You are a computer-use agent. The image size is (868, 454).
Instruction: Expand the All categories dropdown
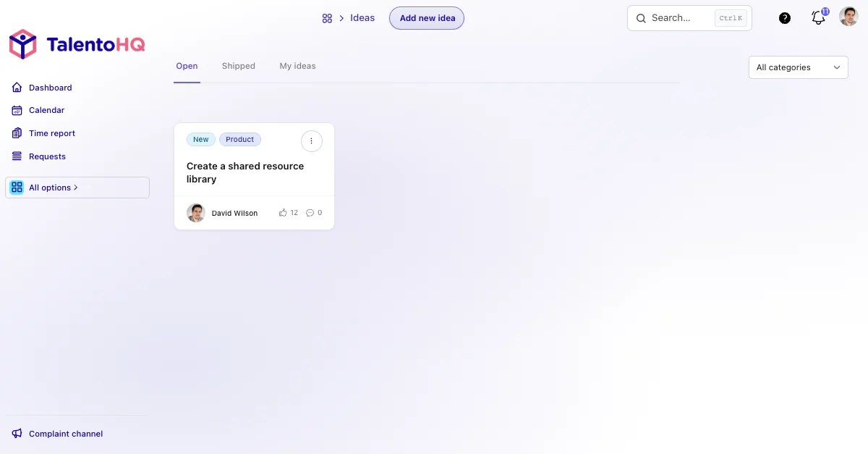799,67
